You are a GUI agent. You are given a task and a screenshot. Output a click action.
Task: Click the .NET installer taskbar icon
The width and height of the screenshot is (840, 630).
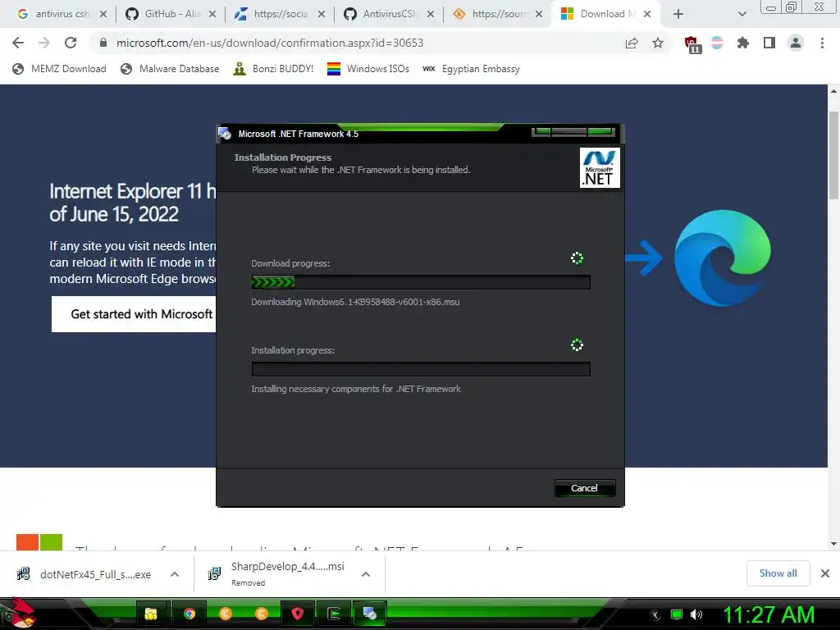370,614
